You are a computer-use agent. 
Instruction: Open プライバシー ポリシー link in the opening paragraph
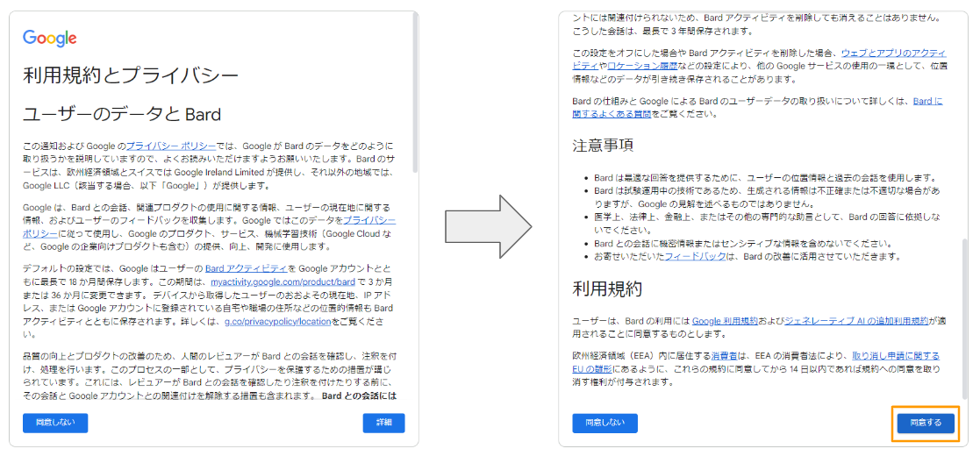170,146
